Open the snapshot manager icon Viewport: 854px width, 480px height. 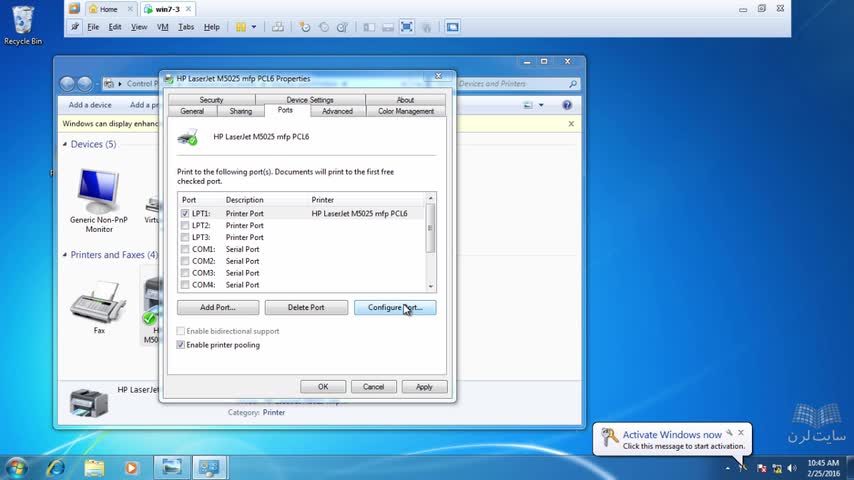coord(342,27)
